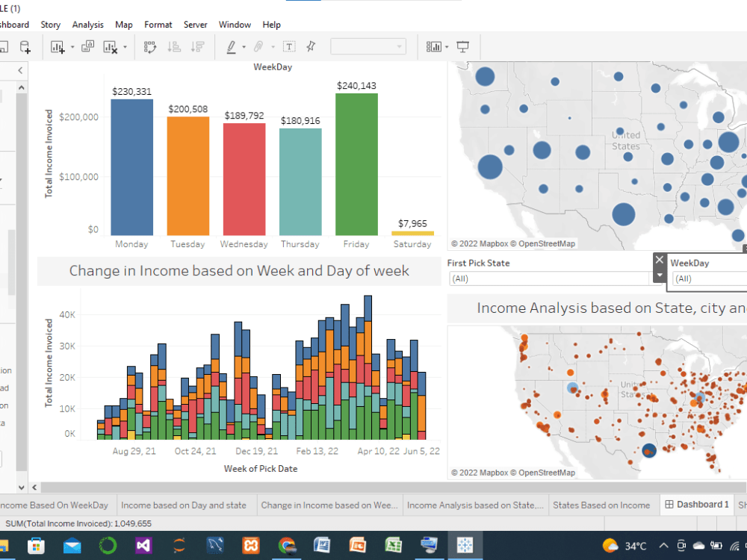
Task: Select the New Worksheet toolbar icon
Action: tap(55, 46)
